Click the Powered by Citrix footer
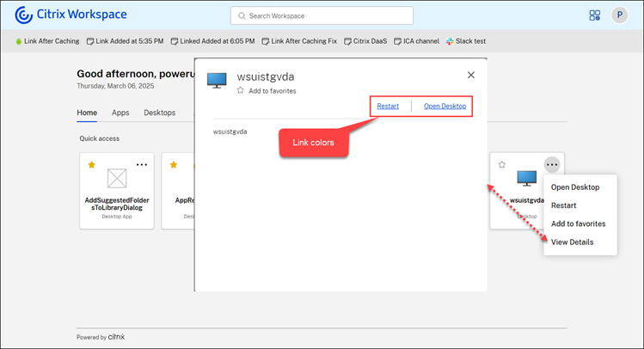 pos(101,337)
